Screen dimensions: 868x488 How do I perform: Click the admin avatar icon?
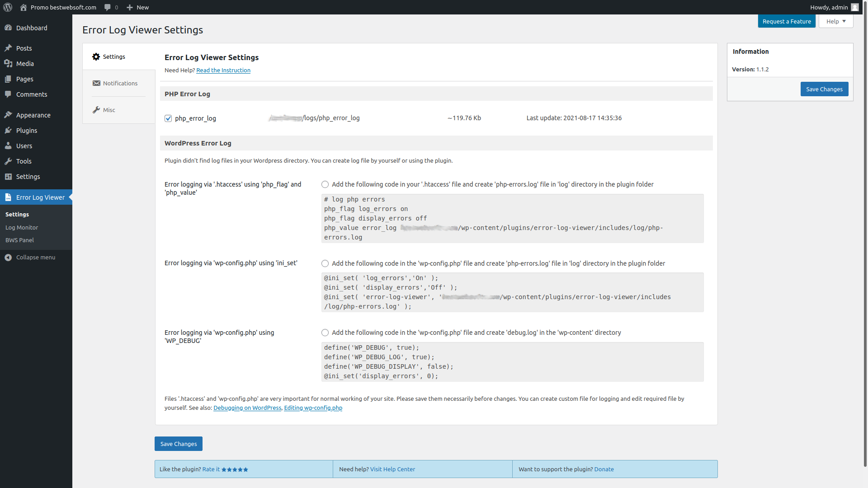click(854, 7)
